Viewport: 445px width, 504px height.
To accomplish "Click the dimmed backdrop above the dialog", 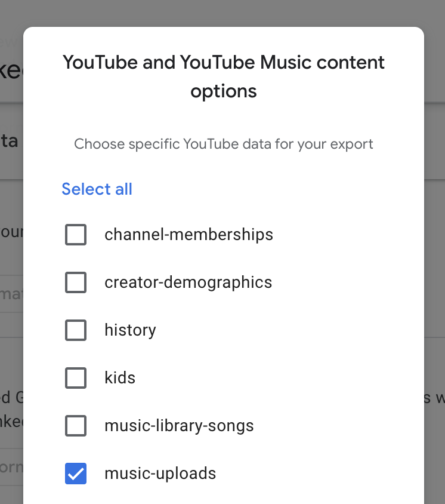I will [224, 12].
